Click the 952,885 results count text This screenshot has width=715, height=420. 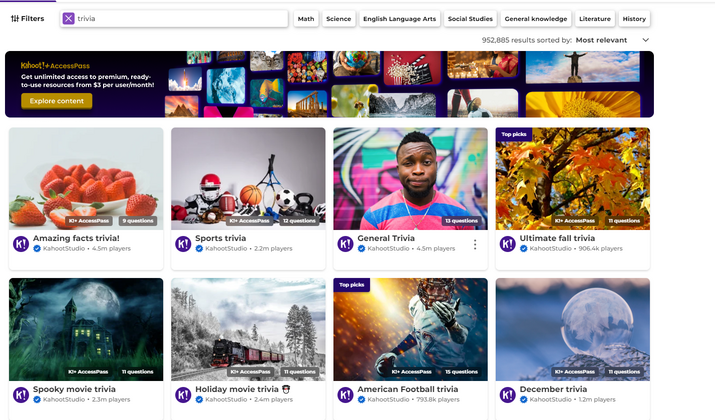coord(527,40)
